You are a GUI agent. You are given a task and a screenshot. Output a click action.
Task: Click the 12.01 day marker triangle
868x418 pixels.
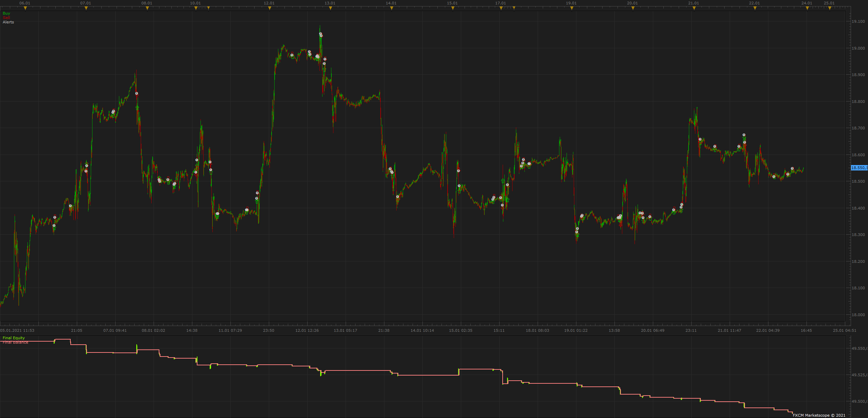(270, 8)
